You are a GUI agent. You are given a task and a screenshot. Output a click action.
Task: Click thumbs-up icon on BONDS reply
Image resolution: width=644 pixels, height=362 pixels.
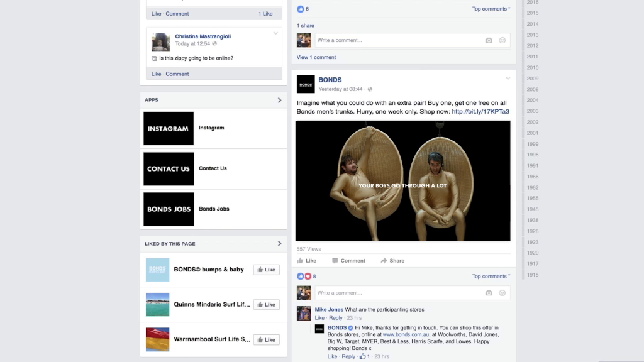pos(362,356)
